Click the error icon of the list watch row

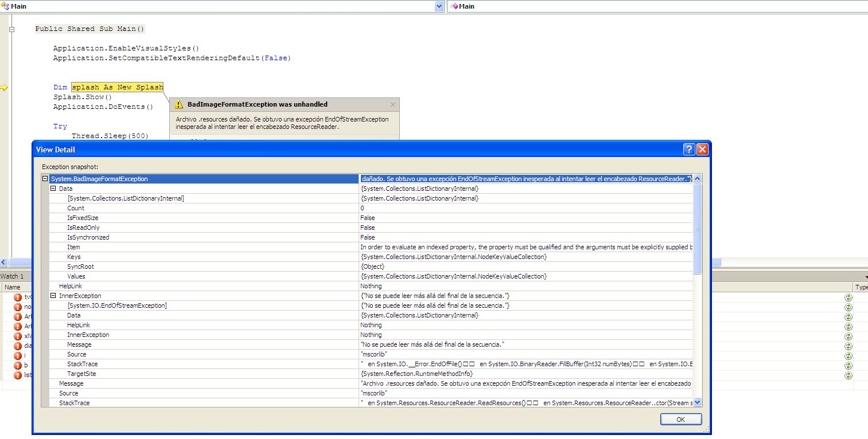[18, 375]
